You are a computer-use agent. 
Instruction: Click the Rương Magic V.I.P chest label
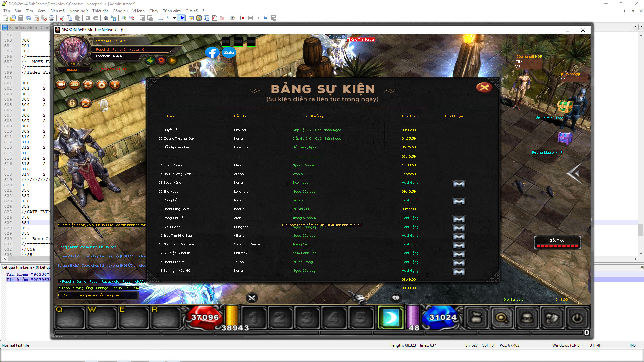[547, 153]
